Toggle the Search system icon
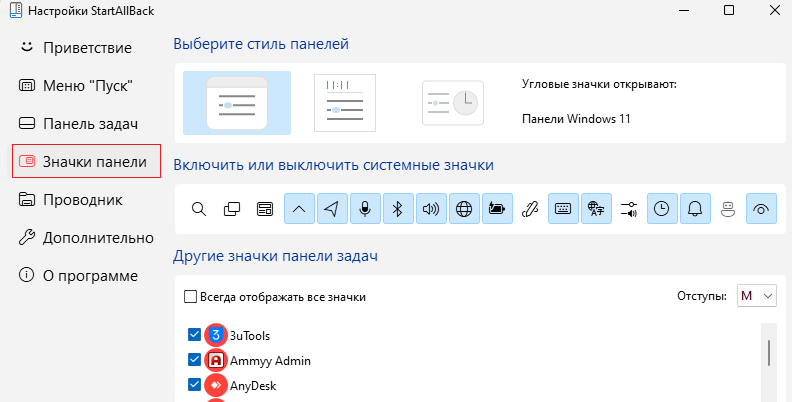792x402 pixels. click(199, 209)
